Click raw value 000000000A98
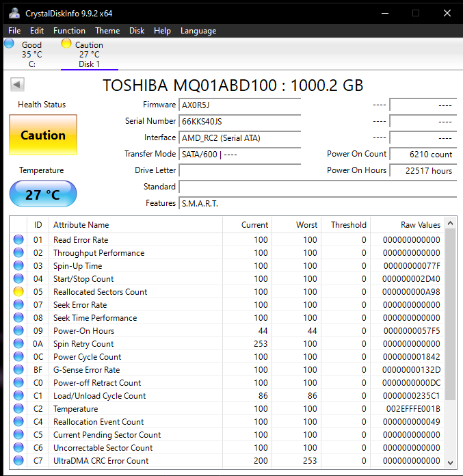 (x=411, y=292)
